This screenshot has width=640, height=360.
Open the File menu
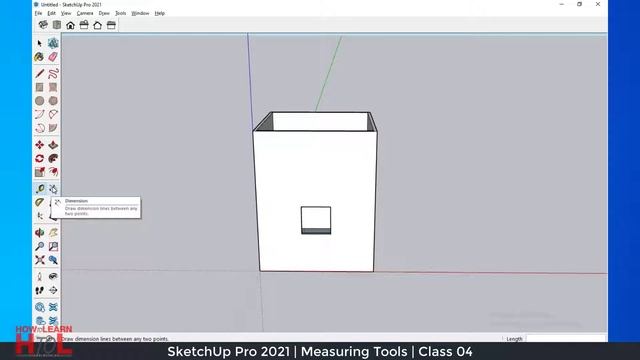click(38, 13)
